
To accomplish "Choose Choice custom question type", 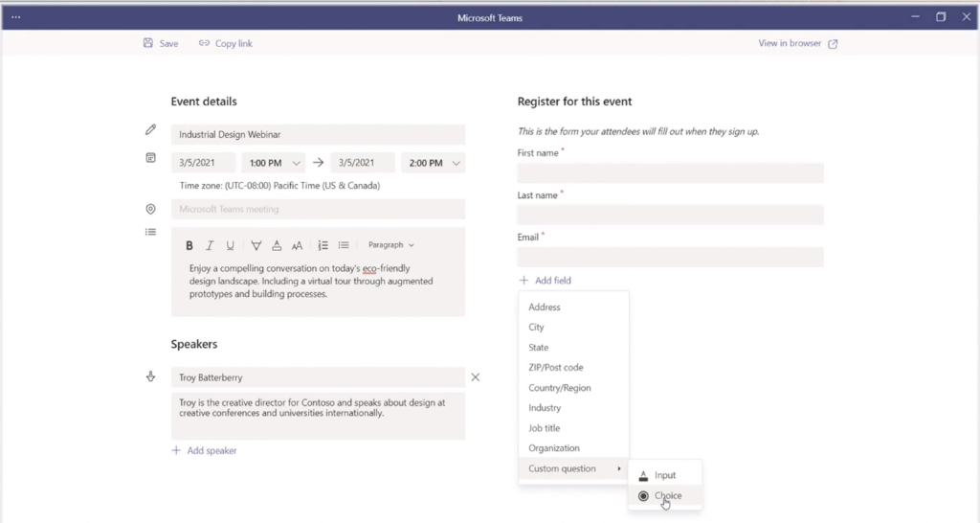I will point(665,495).
